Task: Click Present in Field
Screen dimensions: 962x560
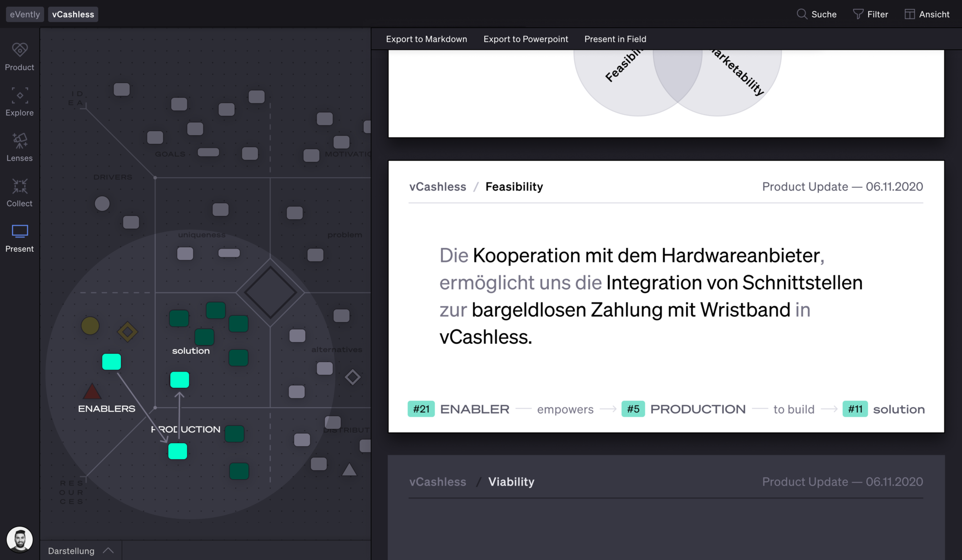Action: tap(615, 39)
